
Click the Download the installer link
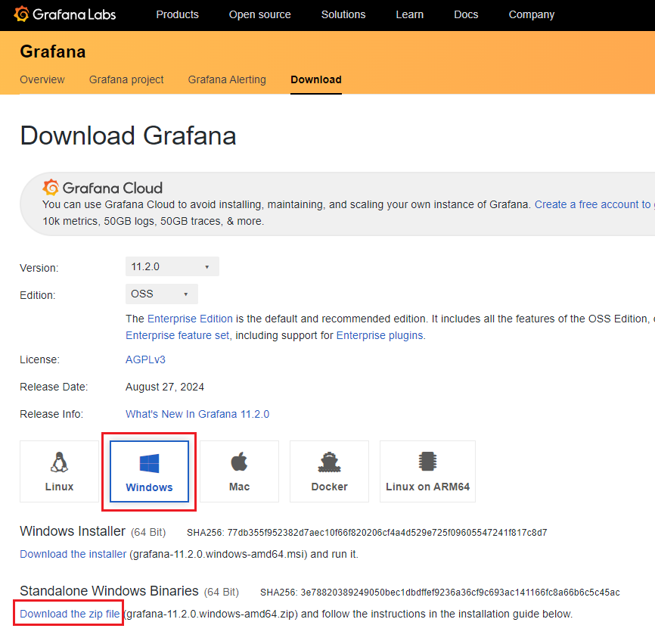[x=73, y=554]
